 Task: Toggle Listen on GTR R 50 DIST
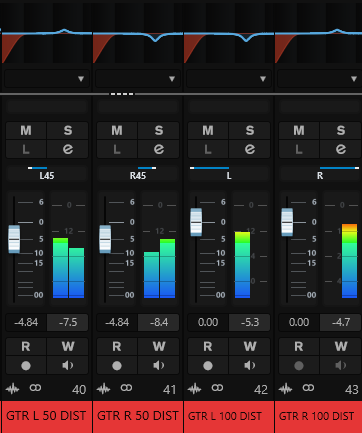(117, 149)
